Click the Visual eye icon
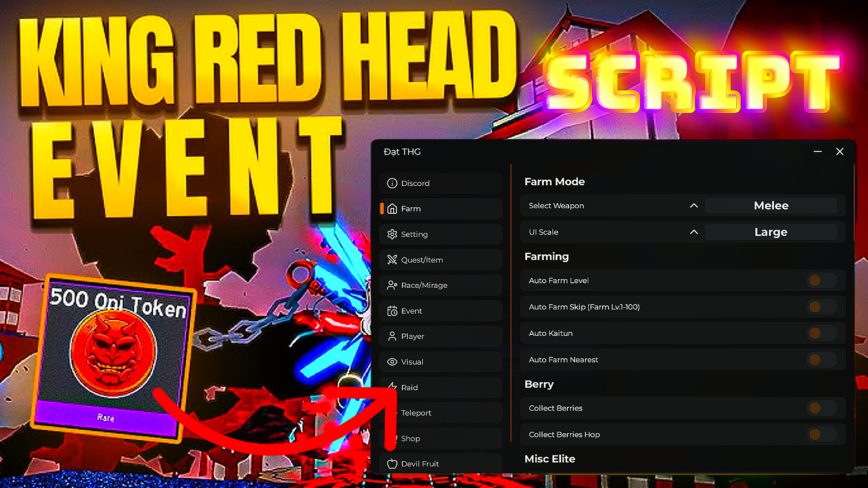The width and height of the screenshot is (868, 488). 392,362
